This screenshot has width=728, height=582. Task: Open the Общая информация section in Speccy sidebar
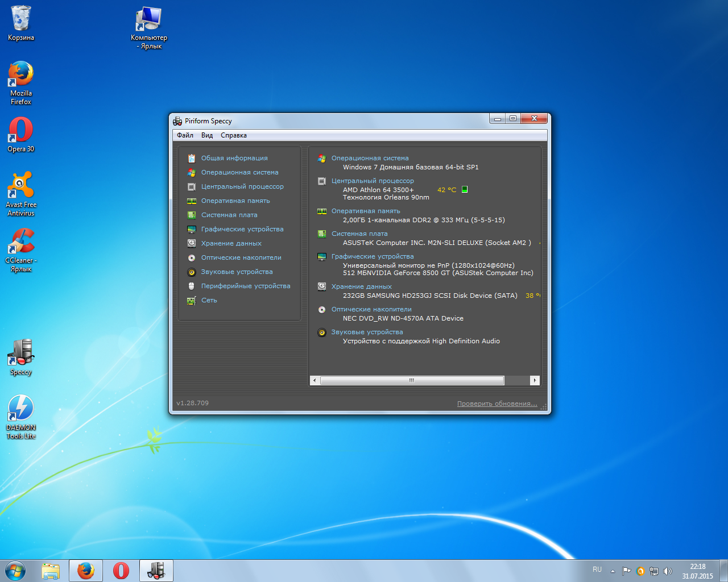(x=234, y=158)
